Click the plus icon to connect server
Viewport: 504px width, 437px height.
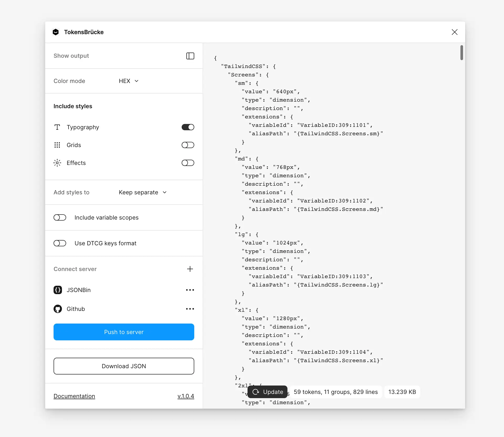pos(190,269)
